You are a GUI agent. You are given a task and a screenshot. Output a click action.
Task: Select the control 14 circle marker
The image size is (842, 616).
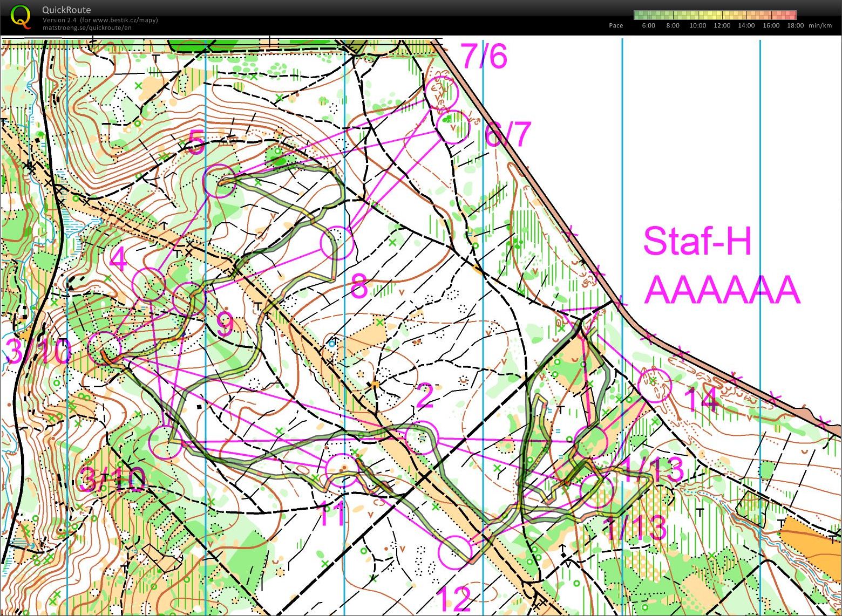point(655,385)
